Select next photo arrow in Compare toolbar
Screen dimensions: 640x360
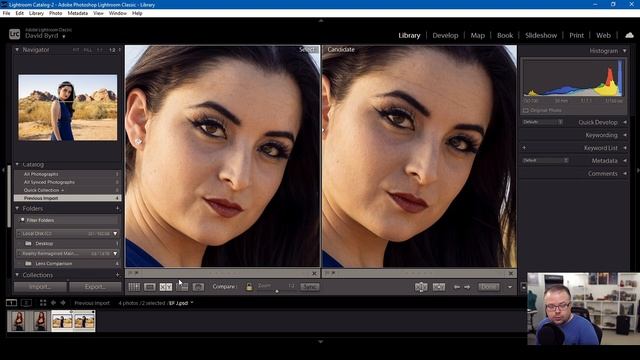pyautogui.click(x=467, y=287)
